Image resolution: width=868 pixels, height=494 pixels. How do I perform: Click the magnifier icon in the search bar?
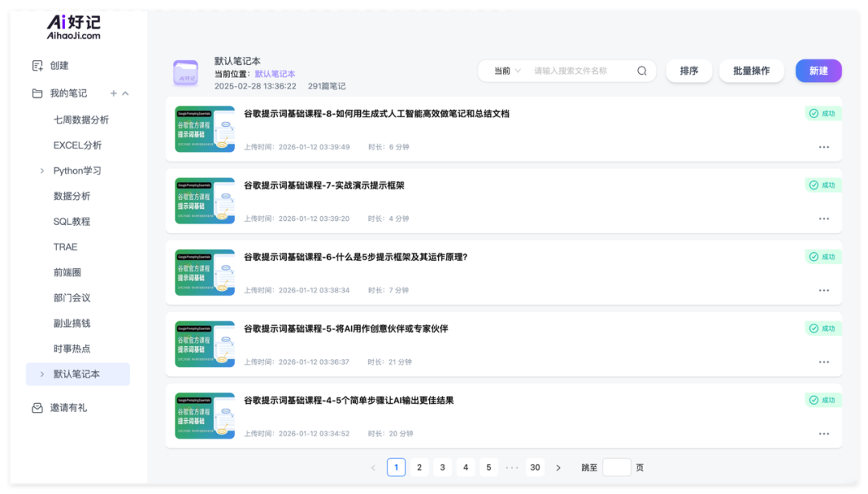(641, 71)
